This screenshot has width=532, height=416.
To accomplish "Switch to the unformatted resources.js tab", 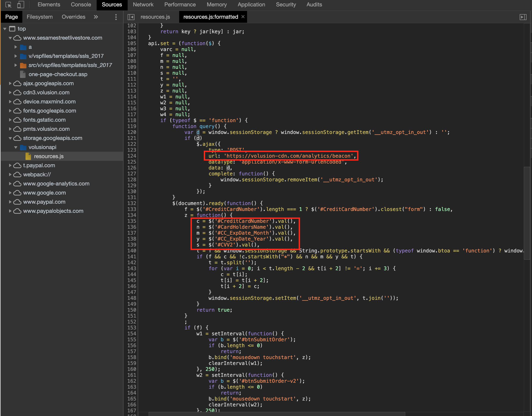I will [155, 17].
